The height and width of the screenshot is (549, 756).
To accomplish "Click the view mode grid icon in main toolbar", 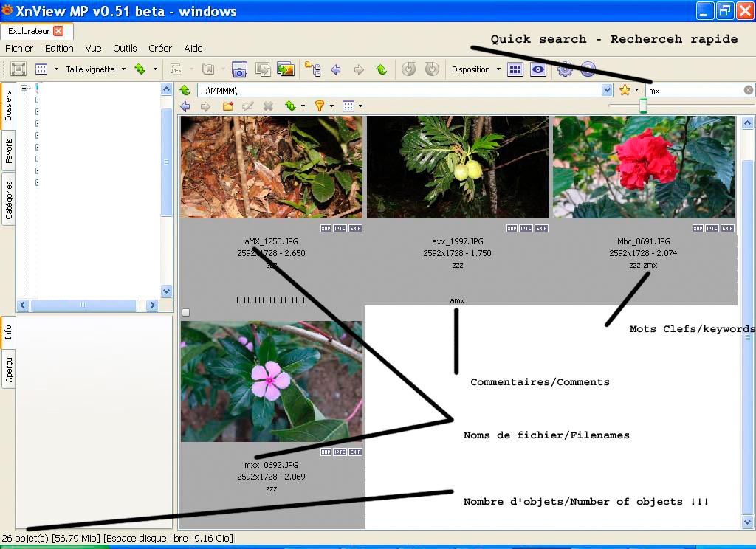I will (41, 69).
